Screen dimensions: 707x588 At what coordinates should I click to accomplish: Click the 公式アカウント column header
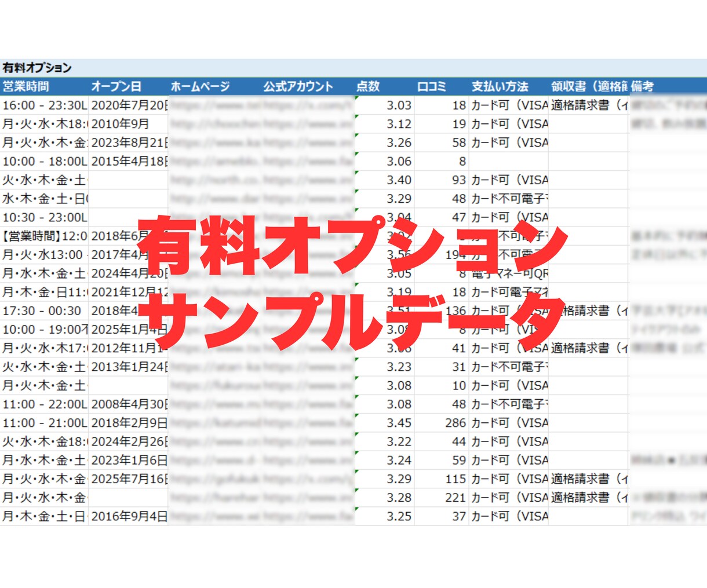[308, 86]
